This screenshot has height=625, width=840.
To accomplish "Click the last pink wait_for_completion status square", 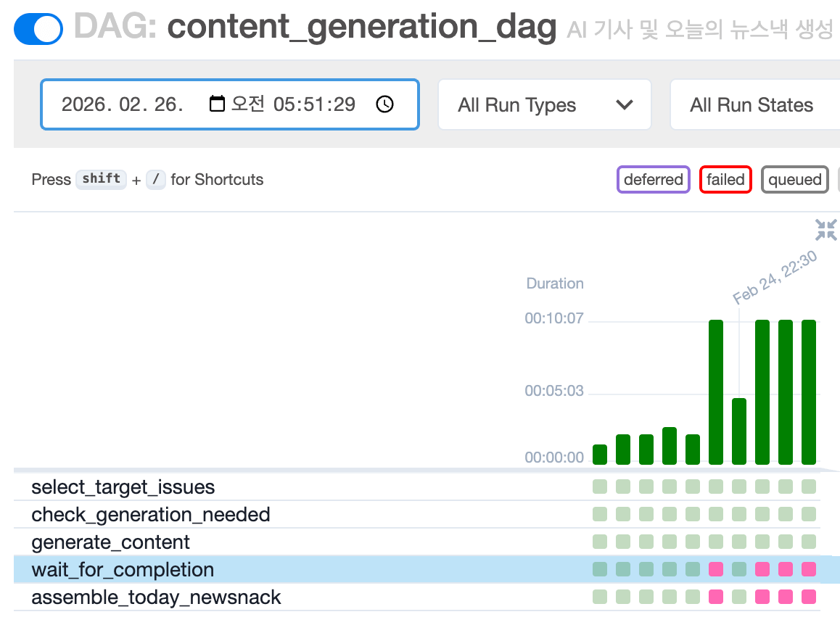I will click(809, 569).
